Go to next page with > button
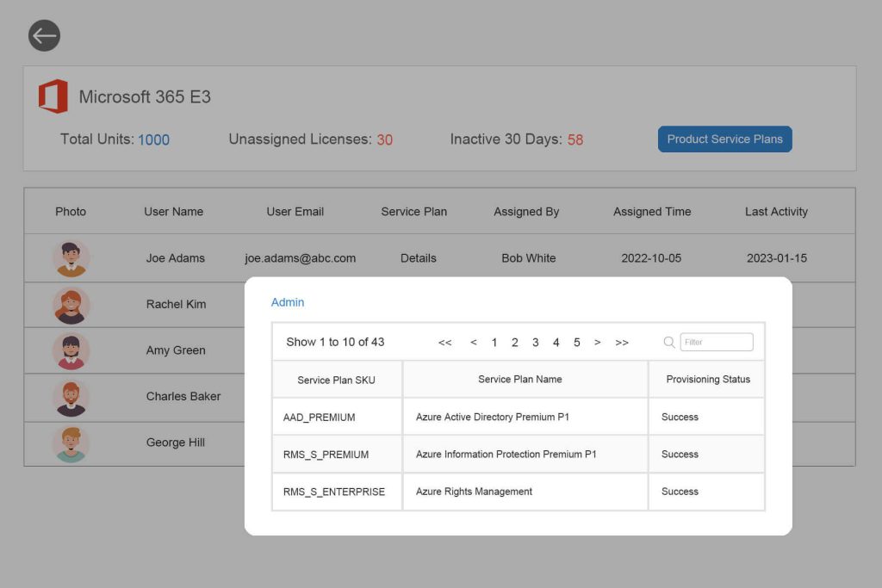The width and height of the screenshot is (882, 588). click(x=598, y=342)
